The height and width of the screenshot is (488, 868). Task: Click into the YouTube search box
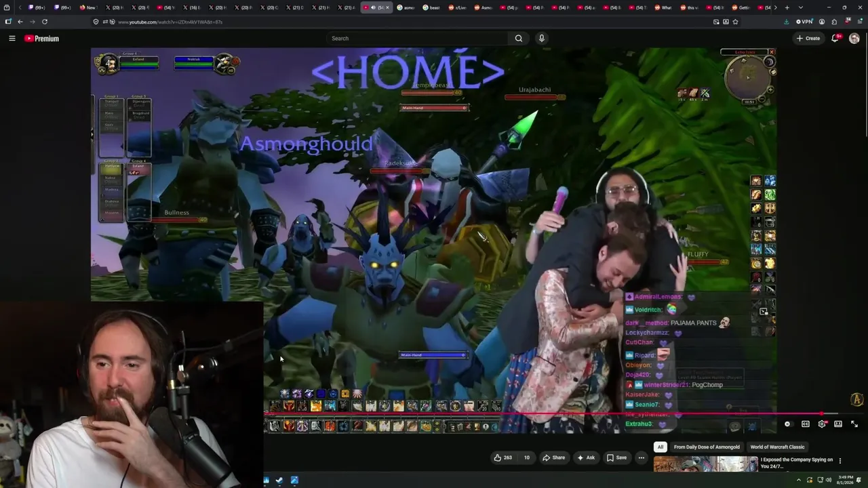[x=417, y=39]
